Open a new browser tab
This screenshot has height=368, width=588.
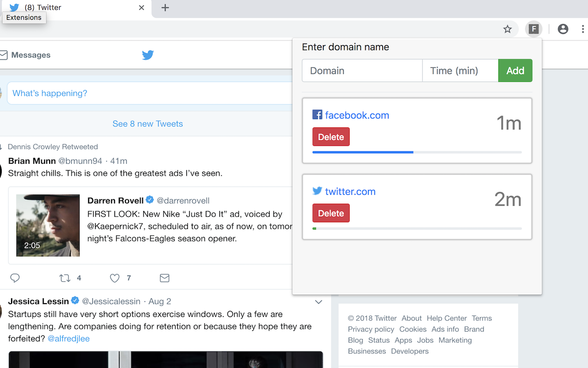[x=165, y=8]
